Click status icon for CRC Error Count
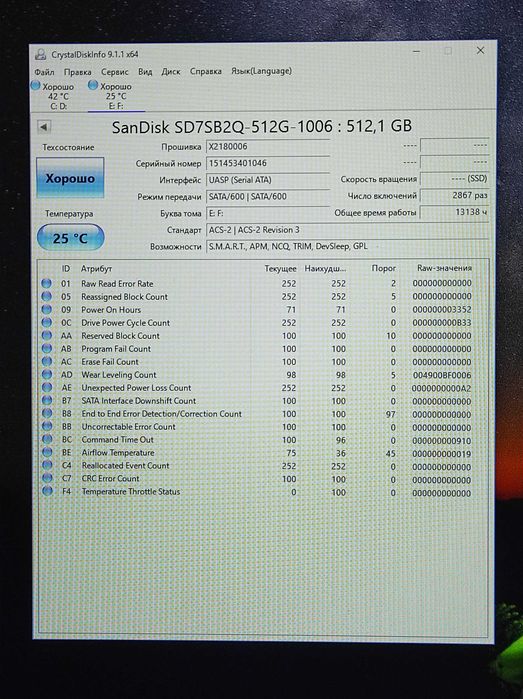 tap(46, 478)
